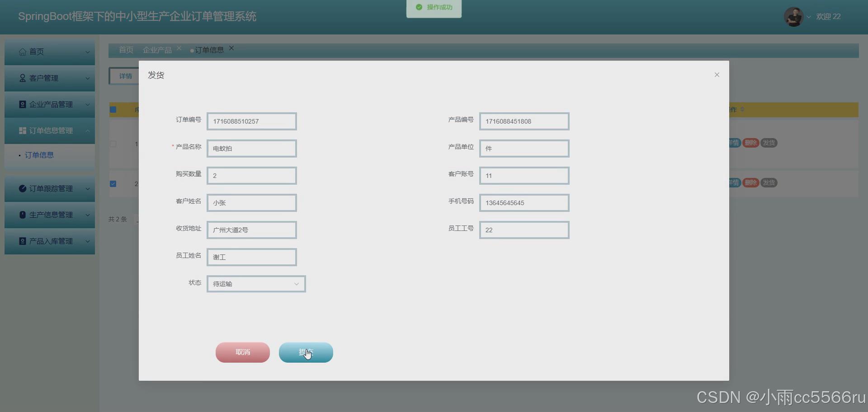Viewport: 868px width, 412px height.
Task: Click the icon beside 产品入库管理
Action: (x=22, y=241)
